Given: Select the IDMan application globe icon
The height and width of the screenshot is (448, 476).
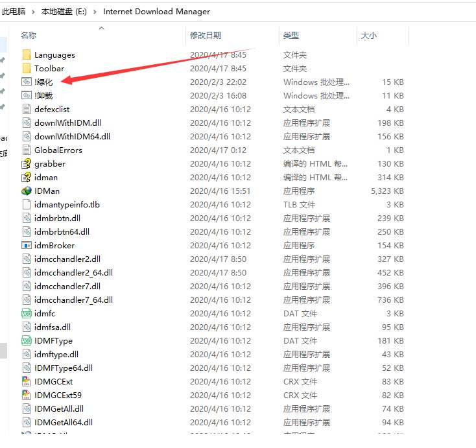Looking at the screenshot, I should tap(27, 191).
